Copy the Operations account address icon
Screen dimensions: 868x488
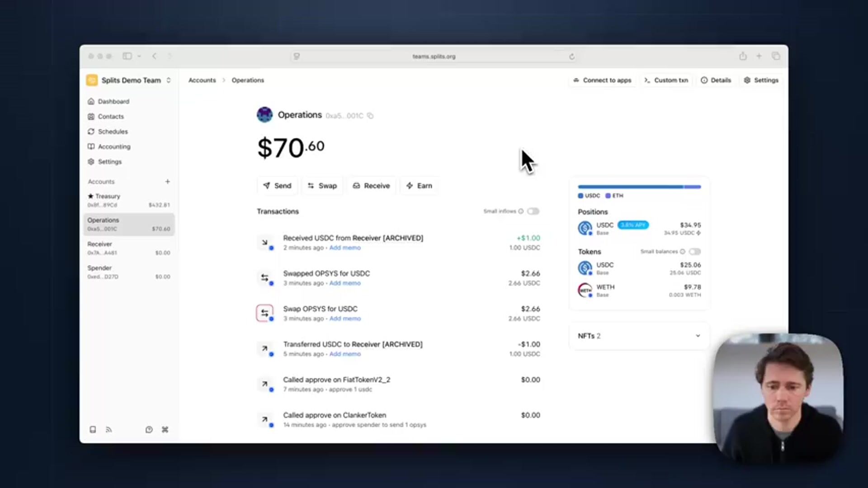[x=370, y=116]
